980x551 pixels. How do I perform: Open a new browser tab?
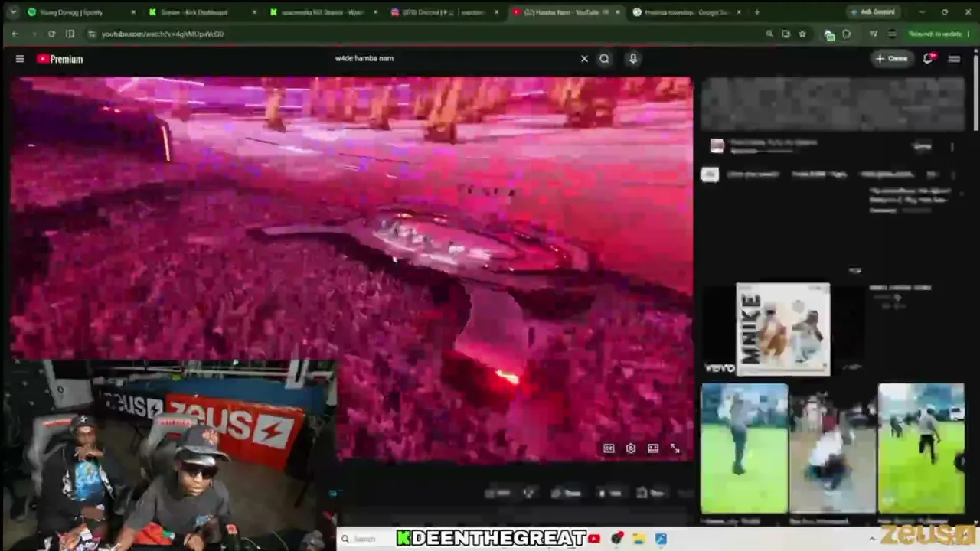(757, 12)
